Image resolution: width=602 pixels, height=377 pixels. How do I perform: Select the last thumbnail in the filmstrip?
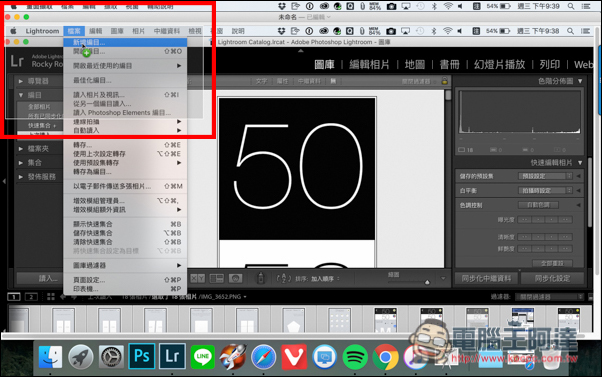[568, 319]
